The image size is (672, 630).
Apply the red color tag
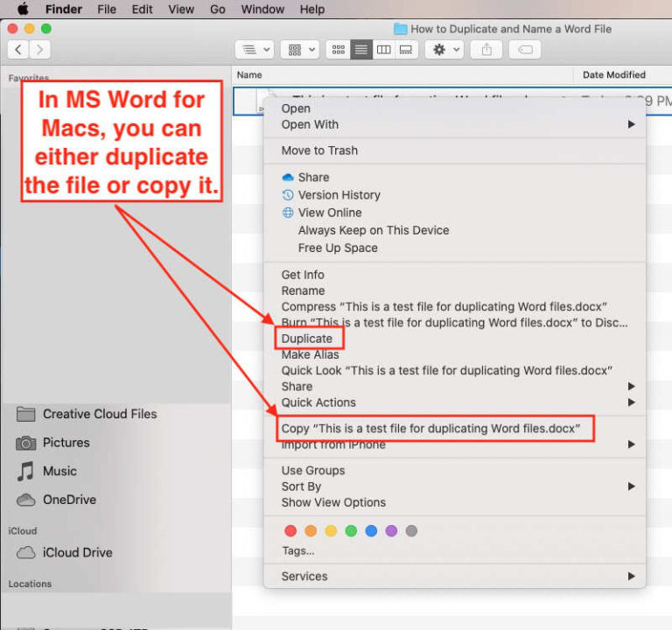tap(290, 531)
